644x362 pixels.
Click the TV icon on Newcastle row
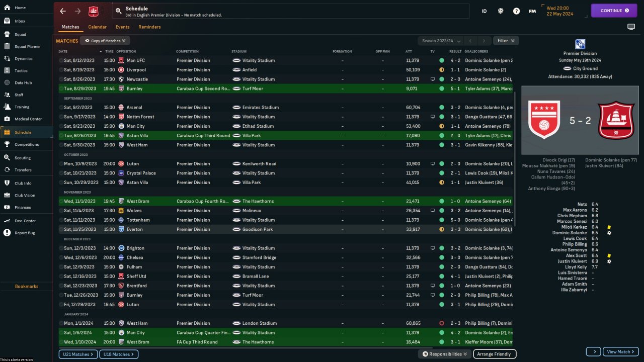point(432,79)
